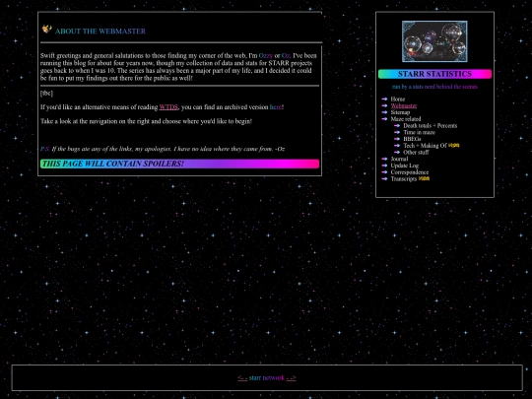Open the Maze related section

coord(406,119)
